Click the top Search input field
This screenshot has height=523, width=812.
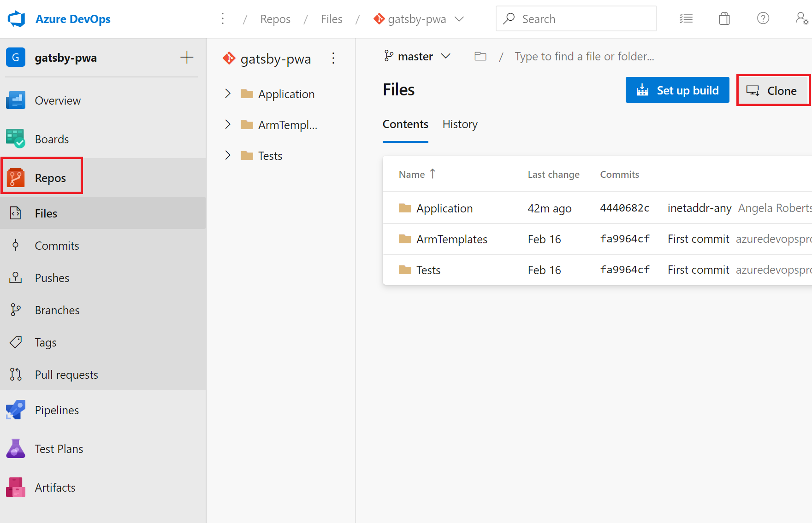(x=576, y=19)
